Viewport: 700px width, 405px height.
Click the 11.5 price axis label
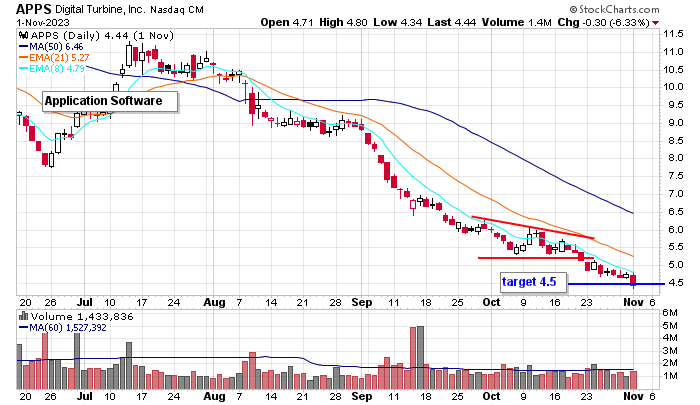(673, 34)
